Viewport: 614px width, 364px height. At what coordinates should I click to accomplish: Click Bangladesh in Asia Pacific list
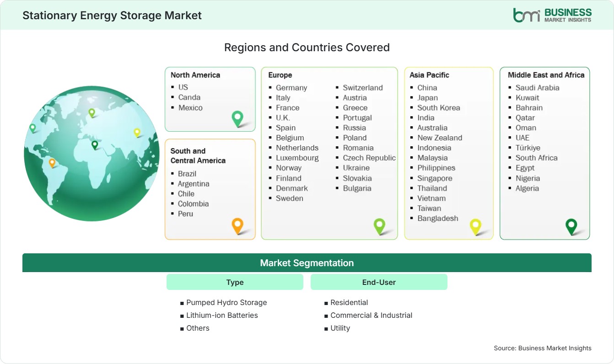438,218
